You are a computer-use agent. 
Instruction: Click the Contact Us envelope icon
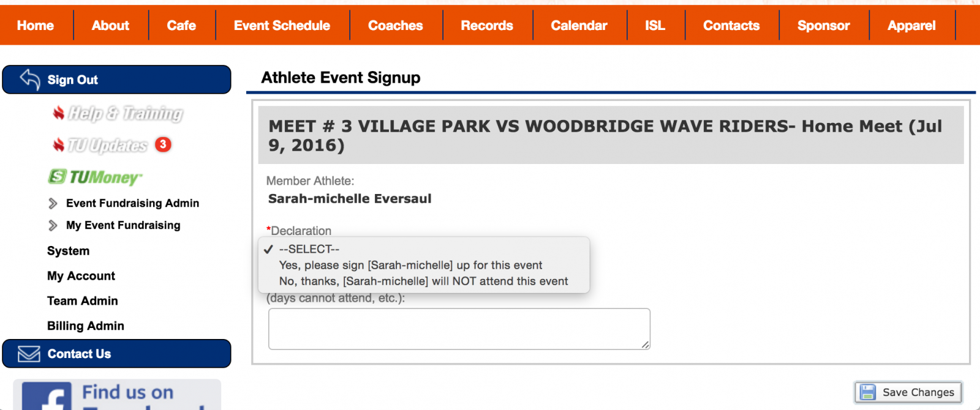(29, 354)
